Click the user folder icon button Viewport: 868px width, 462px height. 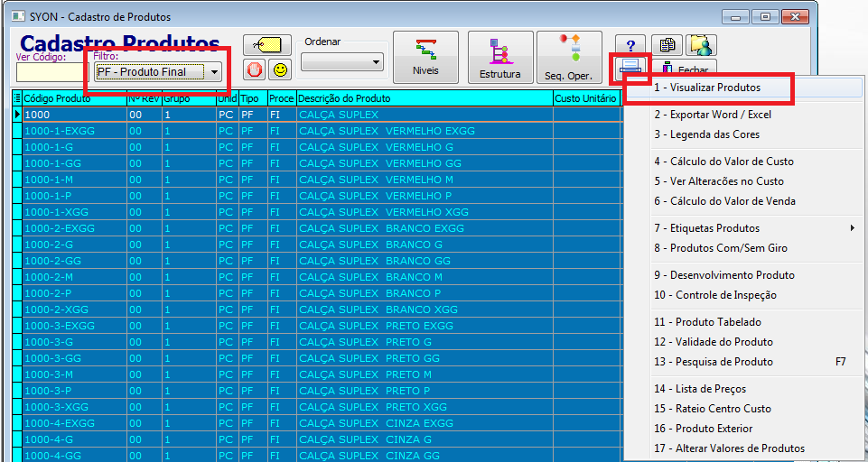(x=701, y=45)
